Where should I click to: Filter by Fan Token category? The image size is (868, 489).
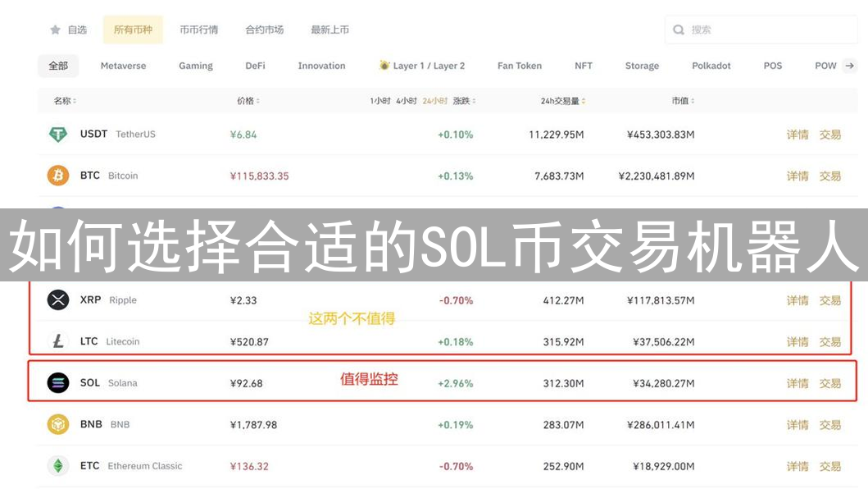tap(520, 66)
